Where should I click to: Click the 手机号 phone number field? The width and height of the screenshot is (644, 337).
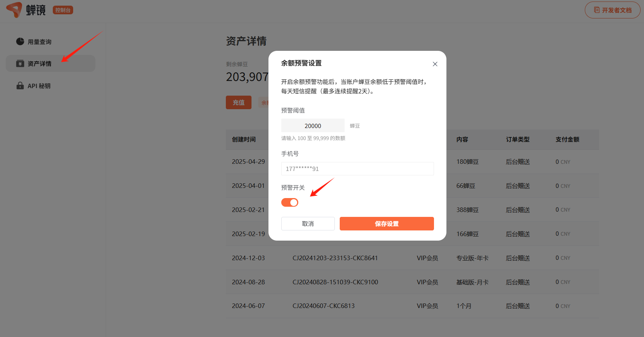click(357, 169)
